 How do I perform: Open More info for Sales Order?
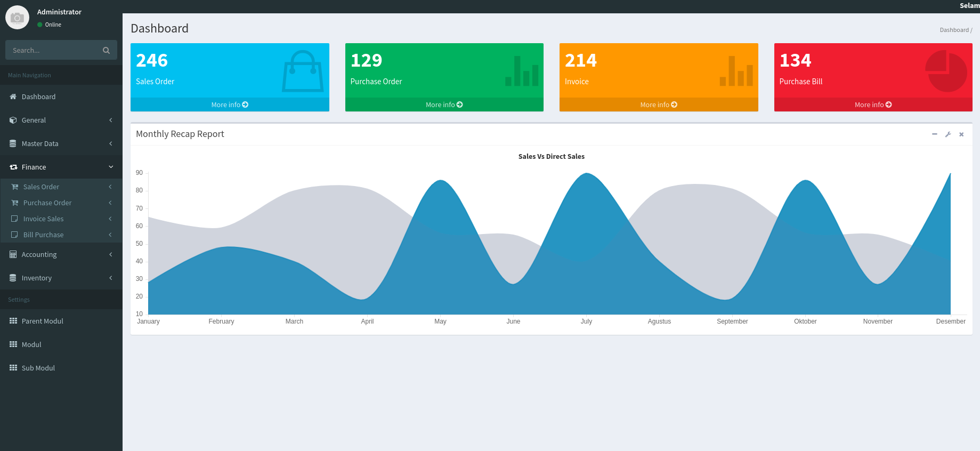tap(230, 104)
